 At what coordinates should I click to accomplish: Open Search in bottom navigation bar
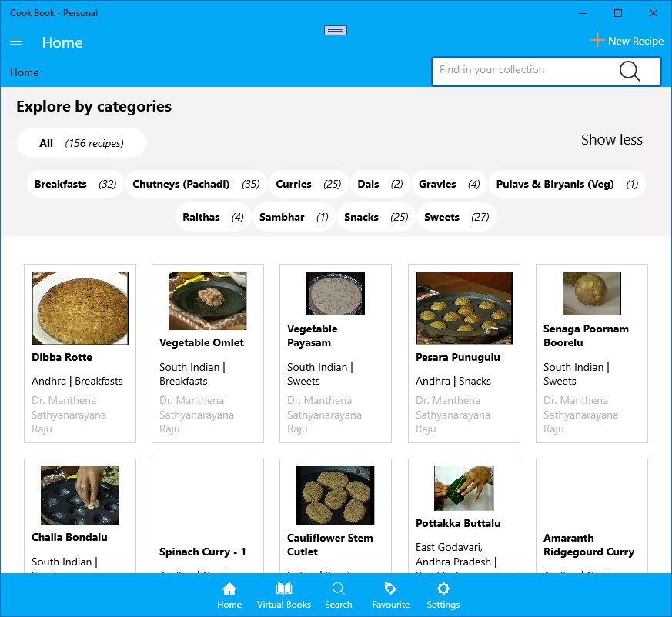339,596
